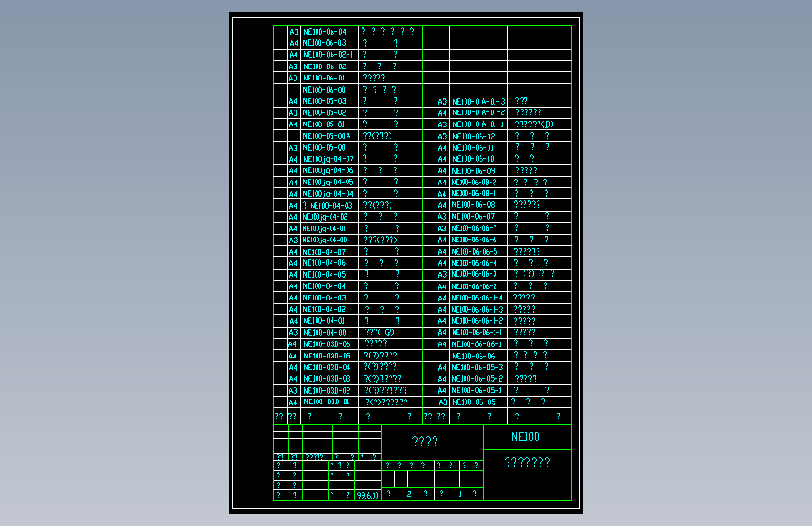Image resolution: width=812 pixels, height=526 pixels.
Task: Select the NE100-06-08 cell
Action: [x=478, y=205]
